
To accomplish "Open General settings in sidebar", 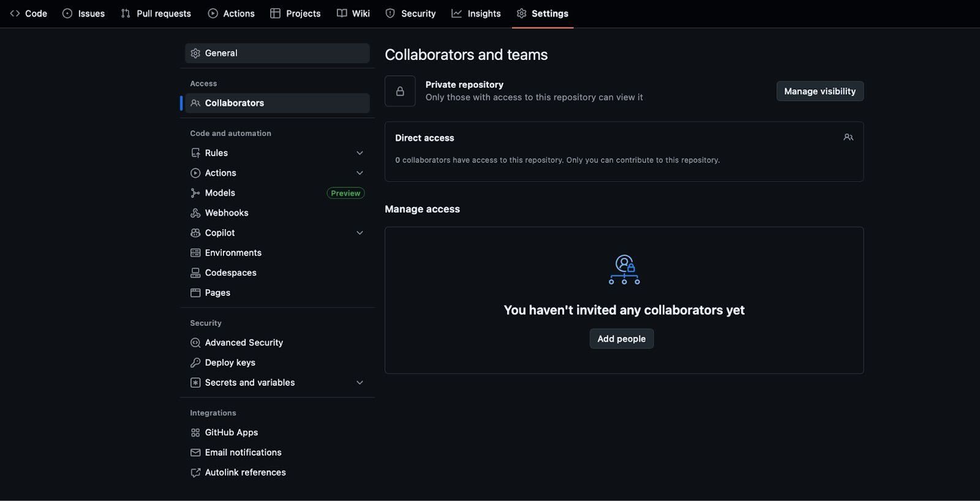I will point(277,53).
